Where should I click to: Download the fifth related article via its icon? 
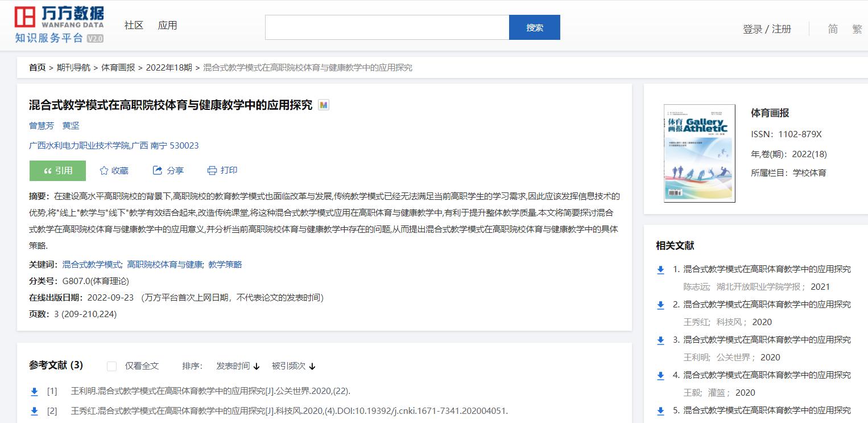[x=660, y=411]
